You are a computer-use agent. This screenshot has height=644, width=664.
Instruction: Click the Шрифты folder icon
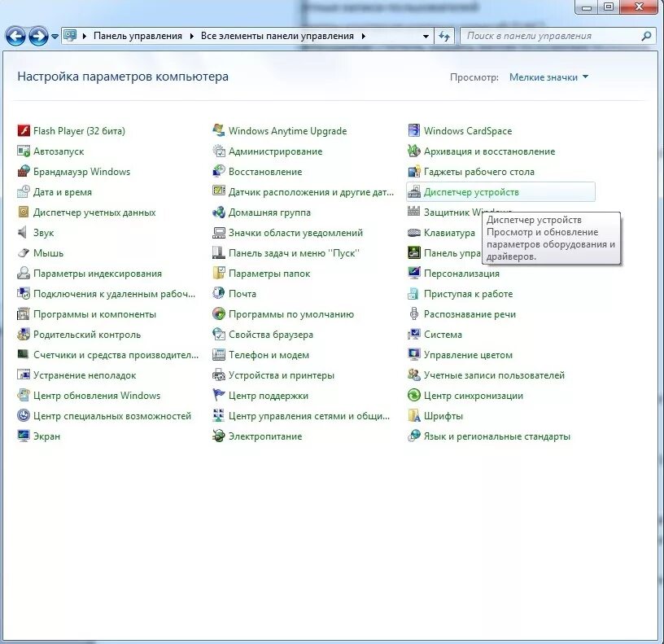click(413, 415)
